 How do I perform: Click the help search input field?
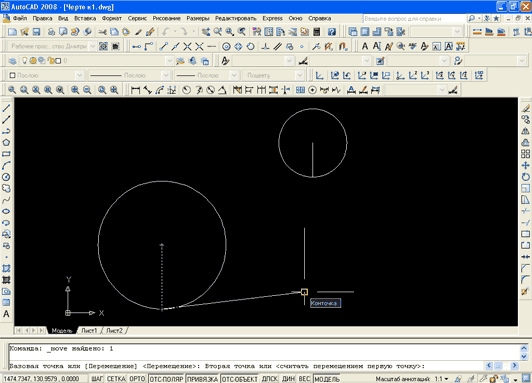tap(414, 19)
